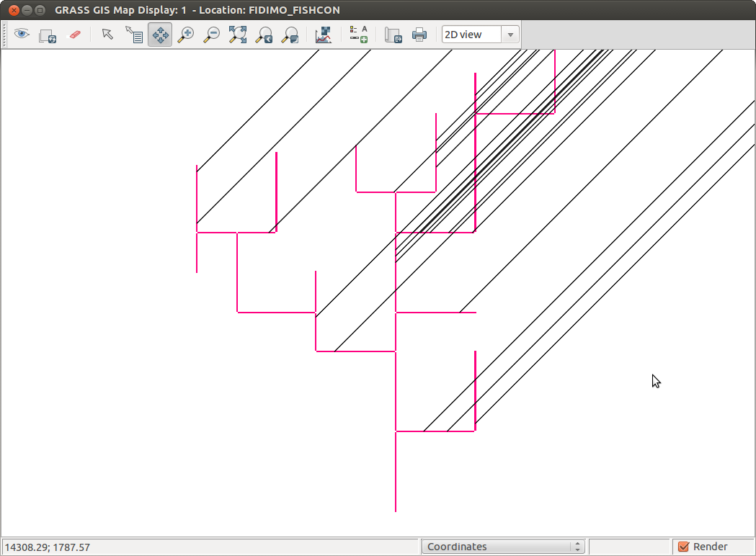Image resolution: width=756 pixels, height=556 pixels.
Task: Open the Coordinates status bar mode dropdown
Action: [503, 547]
